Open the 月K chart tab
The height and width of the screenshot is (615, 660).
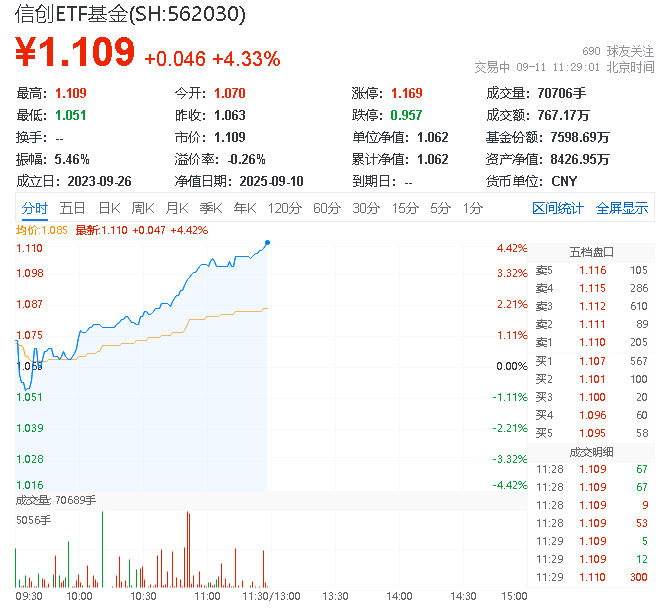pyautogui.click(x=177, y=208)
